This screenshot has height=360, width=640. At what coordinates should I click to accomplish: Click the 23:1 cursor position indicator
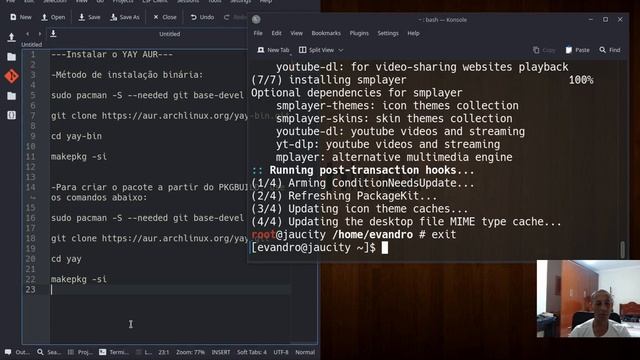pyautogui.click(x=163, y=352)
